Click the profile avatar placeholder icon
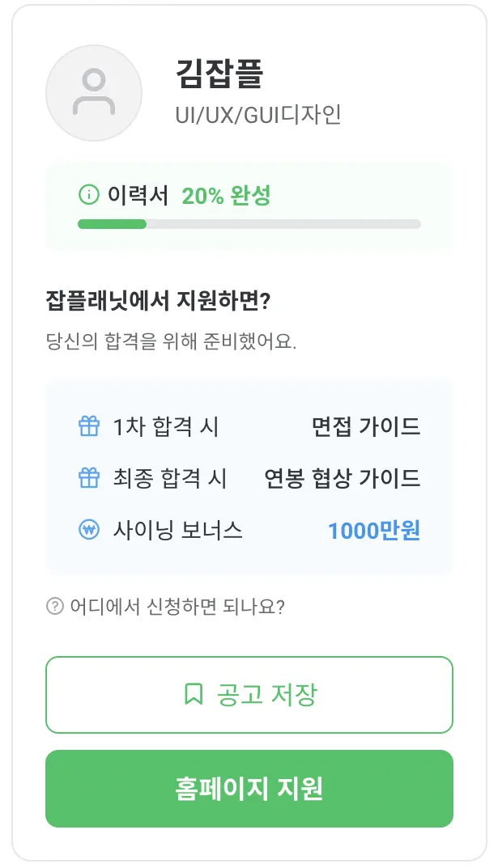The height and width of the screenshot is (868, 498). click(x=94, y=93)
